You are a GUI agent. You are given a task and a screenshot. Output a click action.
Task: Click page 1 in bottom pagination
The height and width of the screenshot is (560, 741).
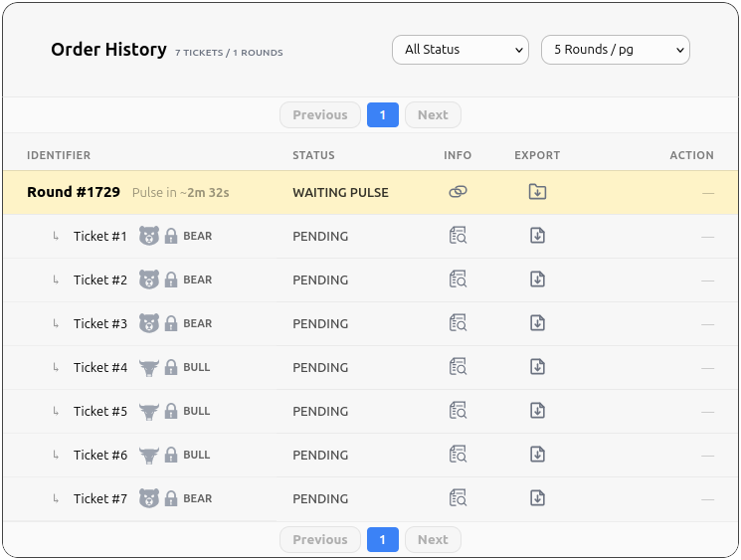point(382,539)
